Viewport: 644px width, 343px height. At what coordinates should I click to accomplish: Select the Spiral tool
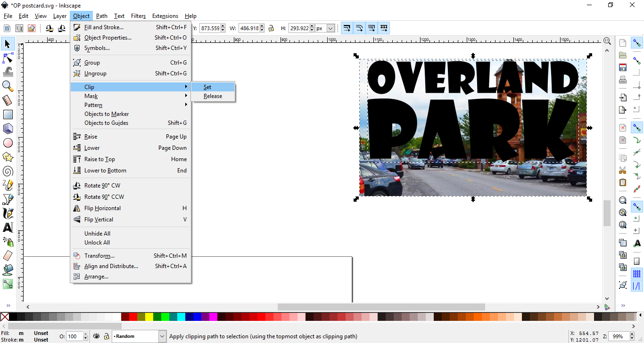tap(8, 171)
